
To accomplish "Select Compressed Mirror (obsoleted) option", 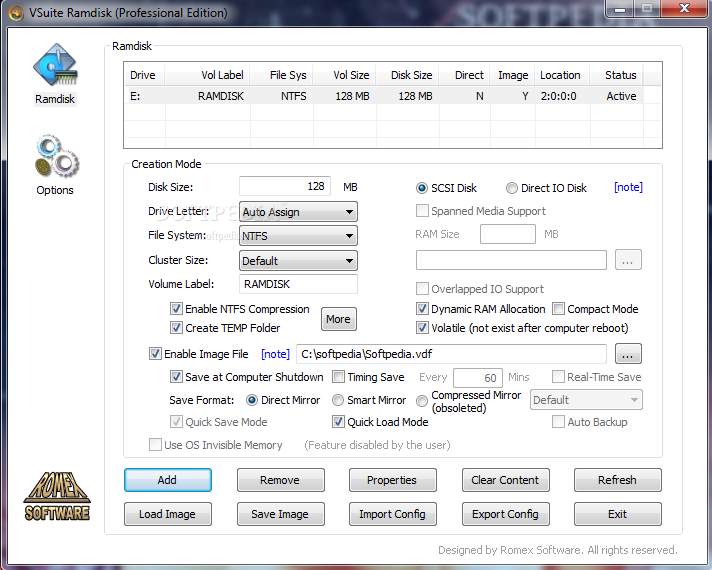I will 422,401.
